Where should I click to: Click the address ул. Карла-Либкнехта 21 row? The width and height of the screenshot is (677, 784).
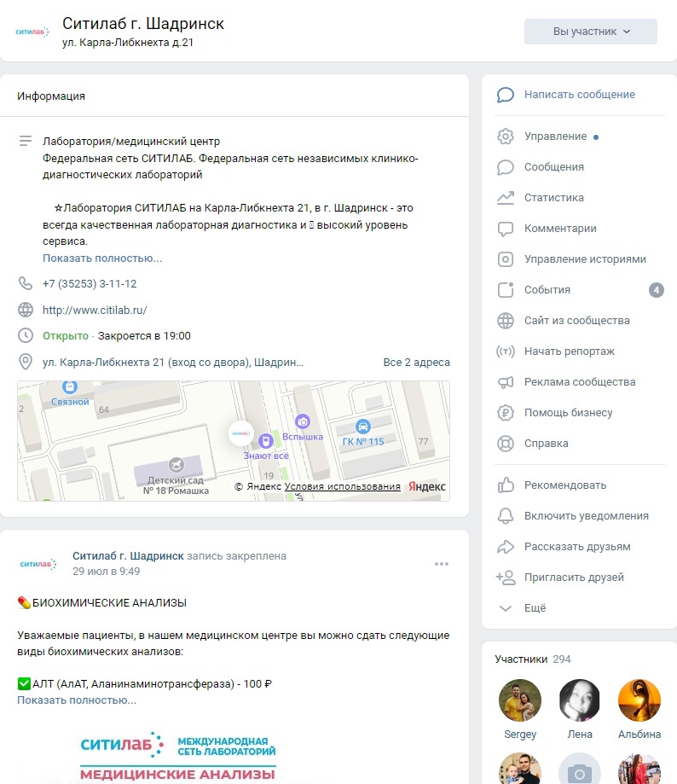[173, 362]
